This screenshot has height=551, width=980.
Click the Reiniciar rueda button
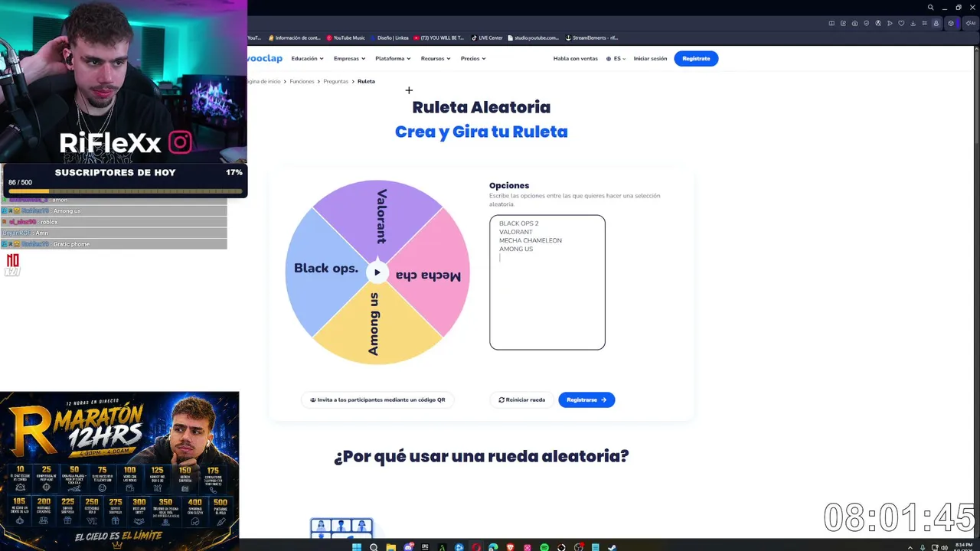522,399
